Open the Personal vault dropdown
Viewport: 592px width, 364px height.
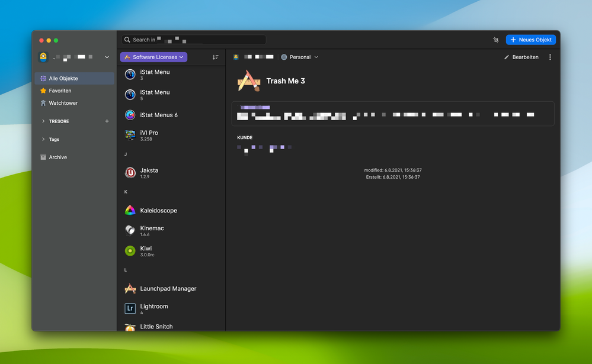click(300, 57)
